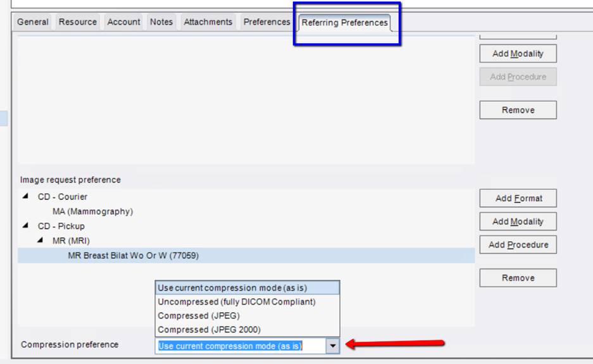This screenshot has width=593, height=364.
Task: Open the Compression preference dropdown arrow
Action: coord(332,346)
